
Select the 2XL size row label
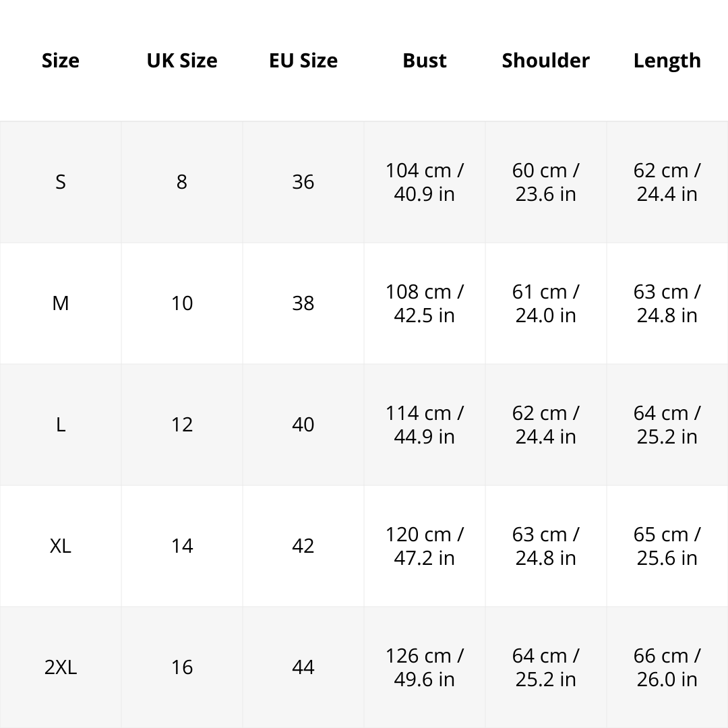(61, 667)
